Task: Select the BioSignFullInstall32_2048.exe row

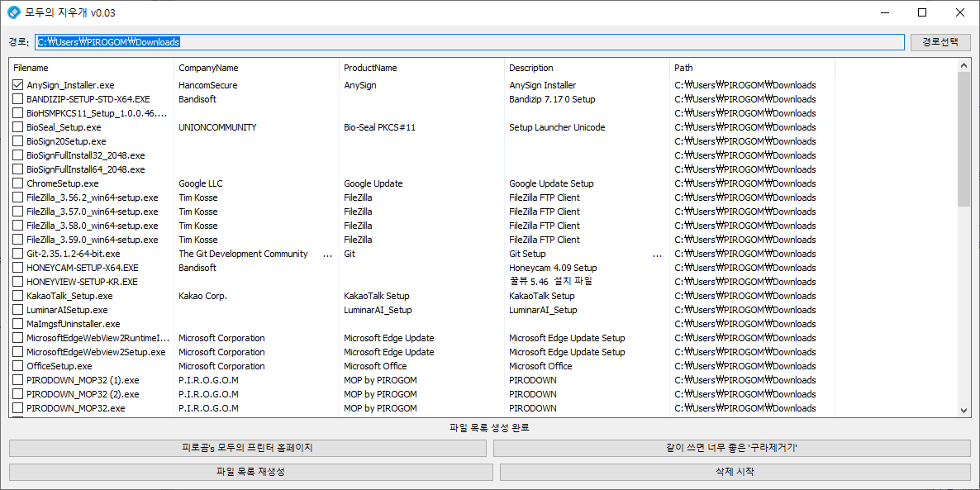Action: [422, 155]
